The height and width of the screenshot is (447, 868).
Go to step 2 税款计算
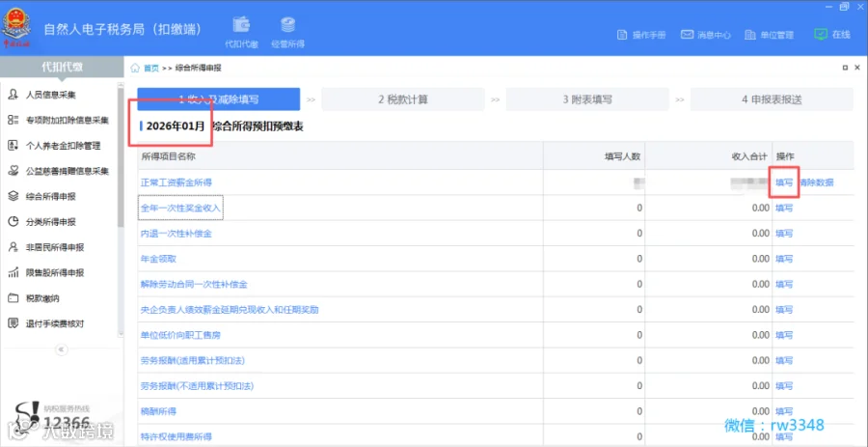(402, 99)
